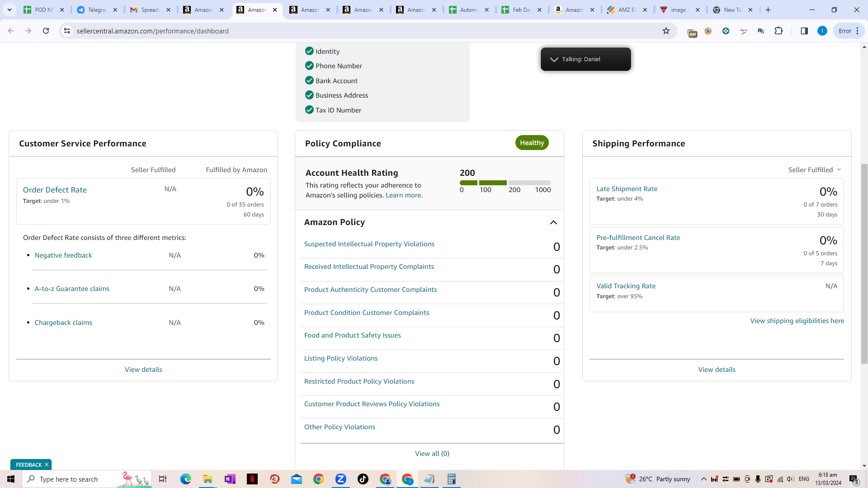Open the A-to-z Guarantee claims link

coord(72,289)
